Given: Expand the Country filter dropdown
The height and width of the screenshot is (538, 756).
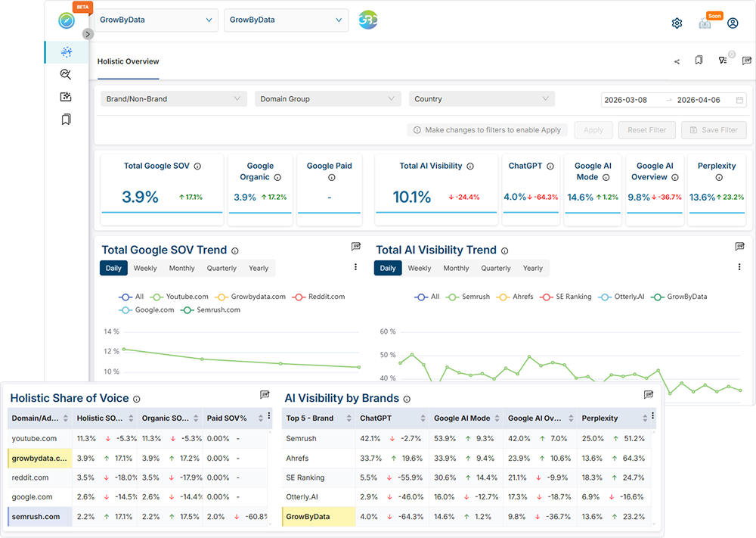Looking at the screenshot, I should 482,99.
